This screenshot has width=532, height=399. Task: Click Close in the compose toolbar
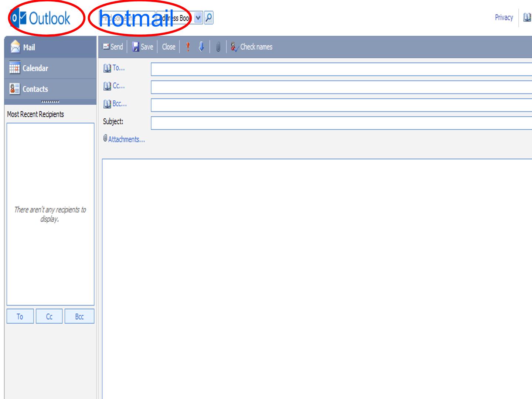[168, 47]
